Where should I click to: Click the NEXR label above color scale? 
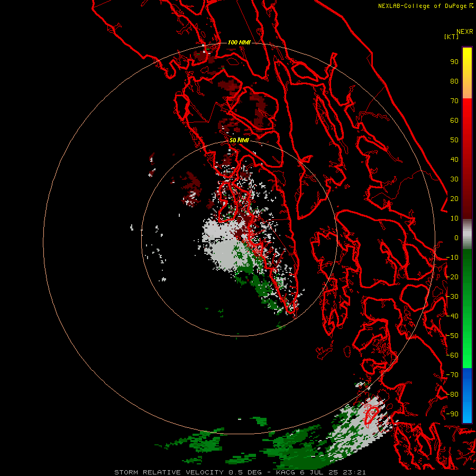click(465, 32)
